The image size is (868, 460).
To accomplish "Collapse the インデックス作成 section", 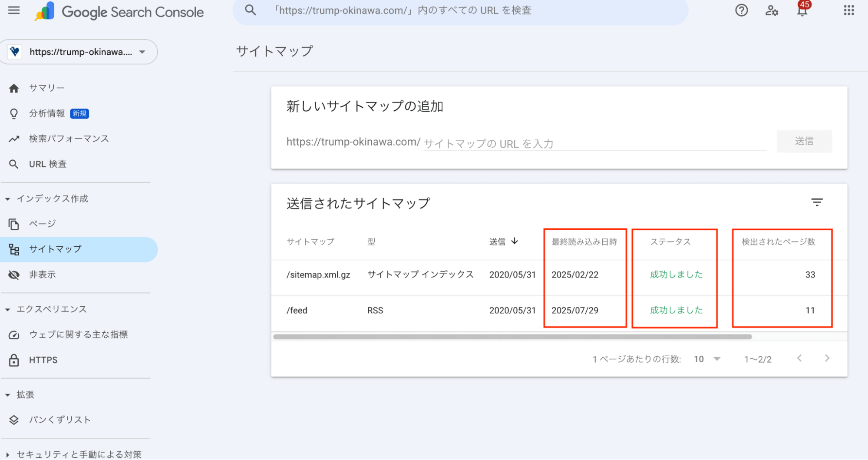I will point(7,199).
